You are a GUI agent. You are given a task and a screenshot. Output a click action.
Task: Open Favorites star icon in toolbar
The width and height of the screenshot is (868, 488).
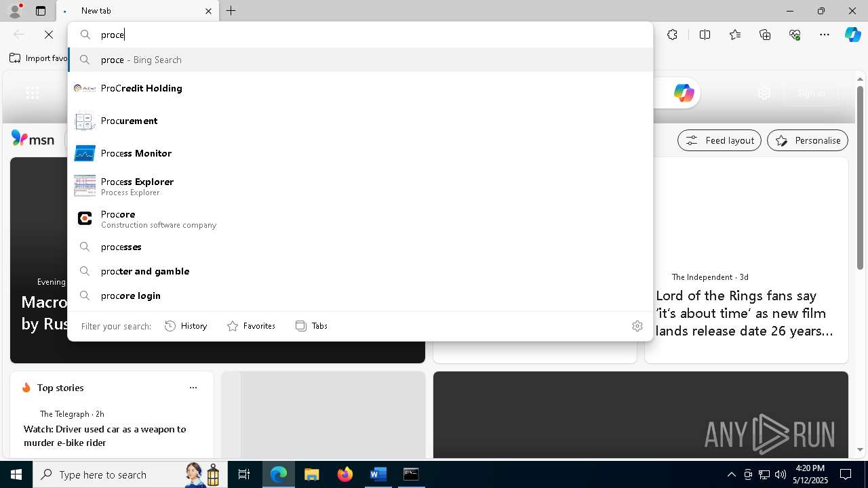[735, 35]
